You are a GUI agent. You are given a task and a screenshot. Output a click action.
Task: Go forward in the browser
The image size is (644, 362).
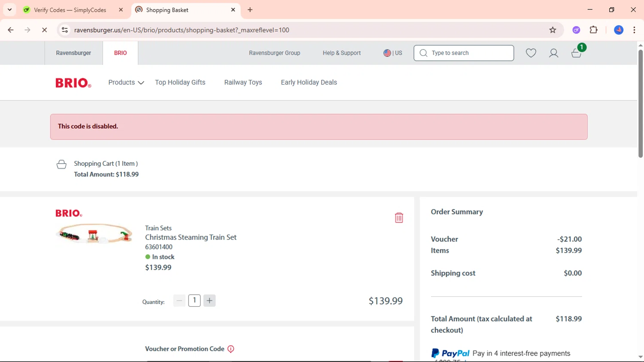(x=27, y=30)
